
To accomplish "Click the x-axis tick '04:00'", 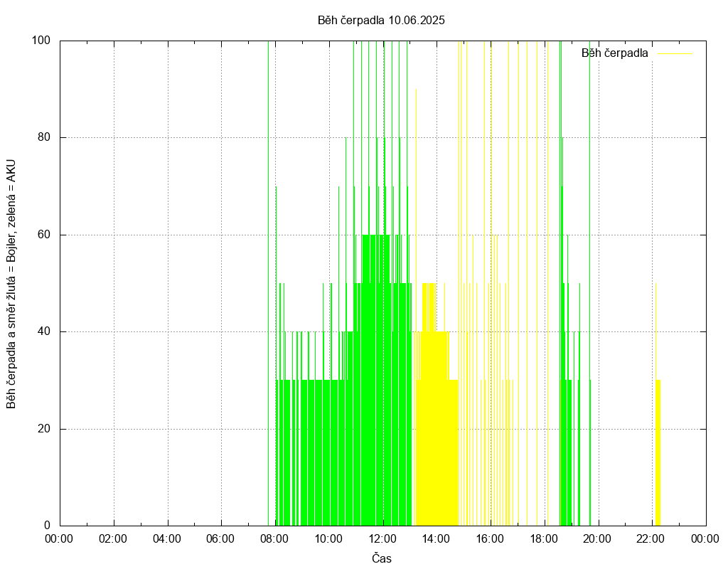I will [x=166, y=539].
